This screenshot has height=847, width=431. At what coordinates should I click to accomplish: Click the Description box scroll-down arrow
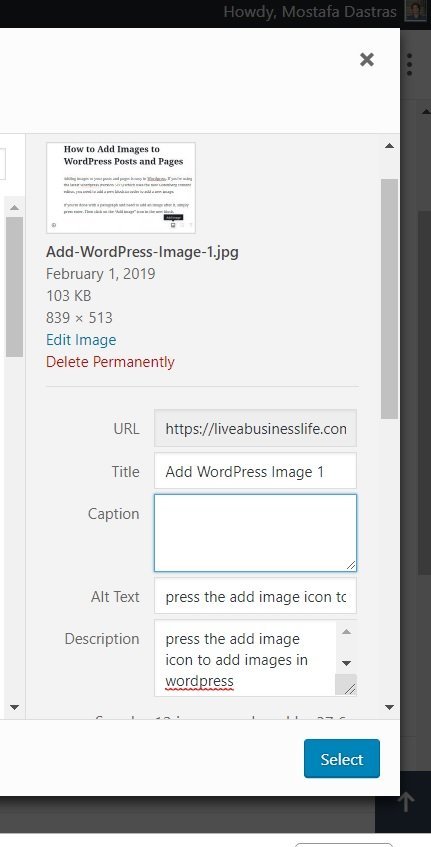[x=347, y=663]
